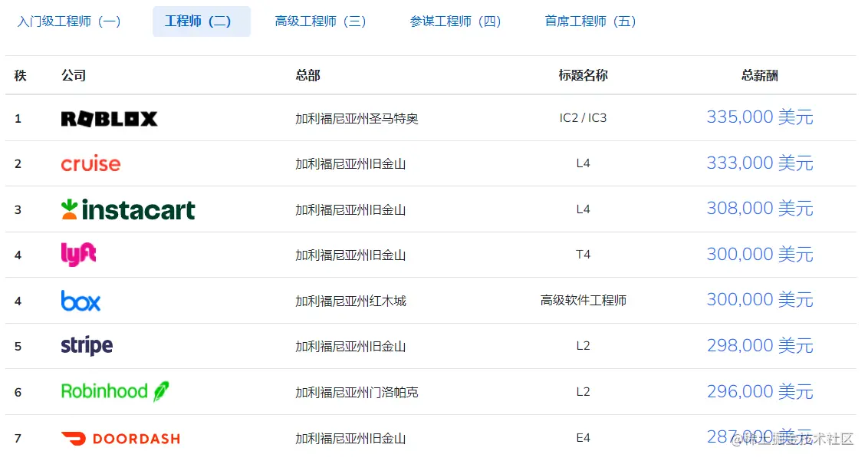This screenshot has height=461, width=868.
Task: Click the T4 level for Lyft
Action: coord(583,255)
